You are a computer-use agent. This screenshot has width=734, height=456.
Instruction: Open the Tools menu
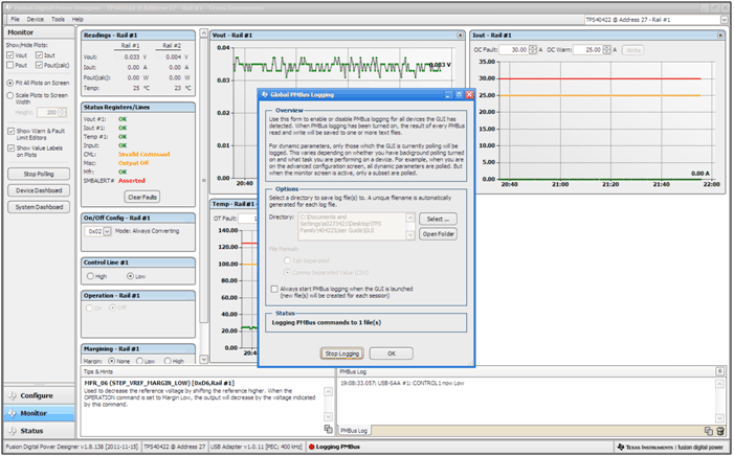pos(58,19)
